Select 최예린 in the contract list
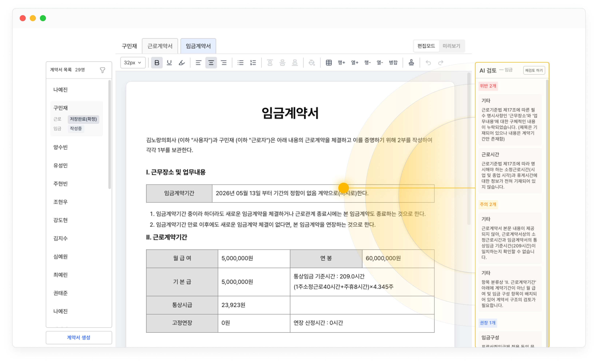Viewport: 598px width, 364px height. pyautogui.click(x=61, y=275)
